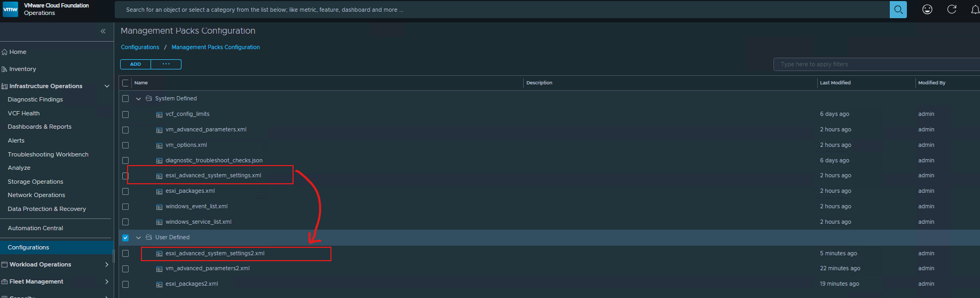Open Troubleshooting Workbench in the sidebar
This screenshot has width=980, height=298.
pos(48,154)
